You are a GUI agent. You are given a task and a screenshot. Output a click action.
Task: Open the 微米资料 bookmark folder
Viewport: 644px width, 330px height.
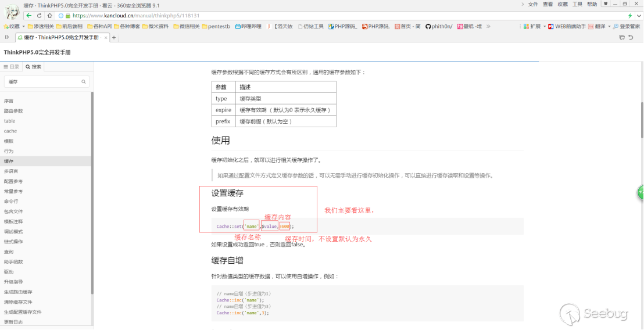155,26
